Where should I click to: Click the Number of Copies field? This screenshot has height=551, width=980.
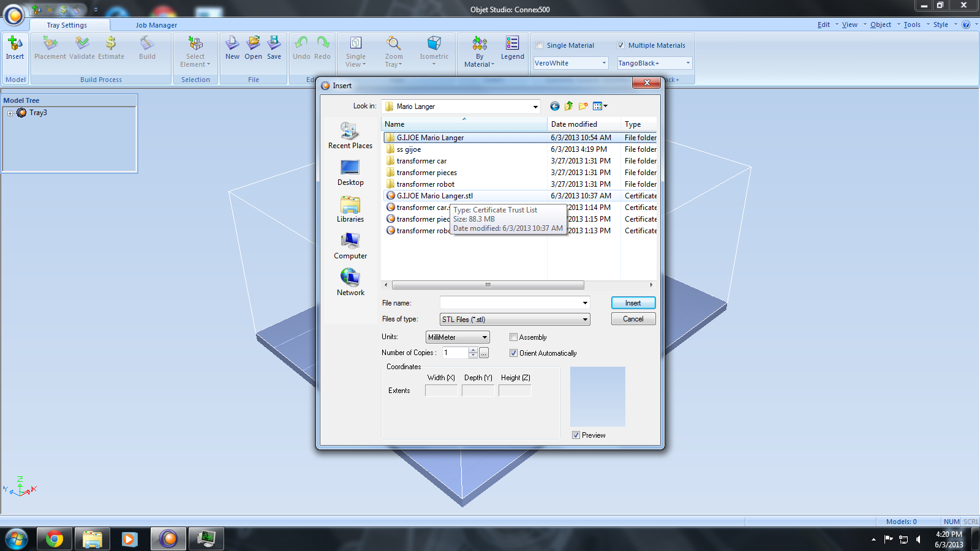tap(455, 353)
